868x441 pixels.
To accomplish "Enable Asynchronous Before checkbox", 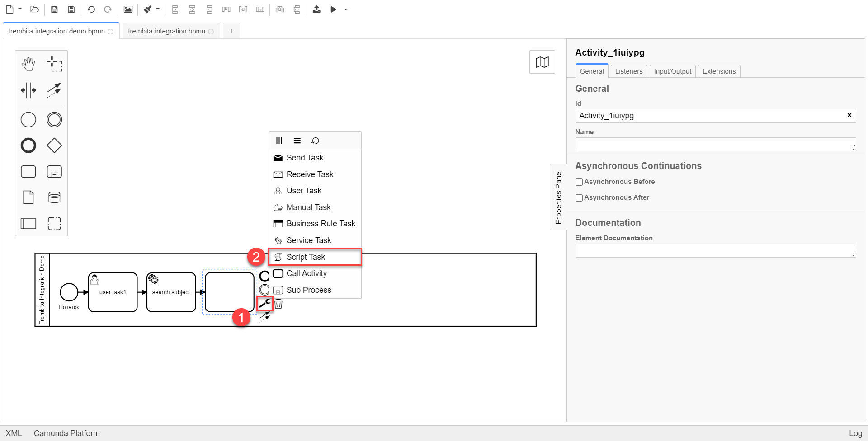I will pos(579,182).
